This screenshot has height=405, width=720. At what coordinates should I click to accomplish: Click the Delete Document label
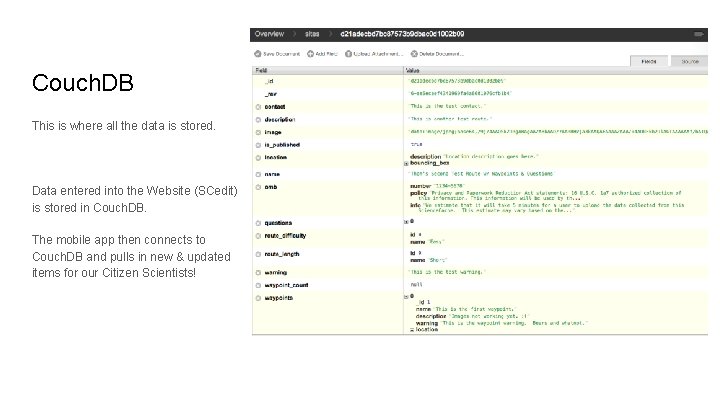(441, 54)
